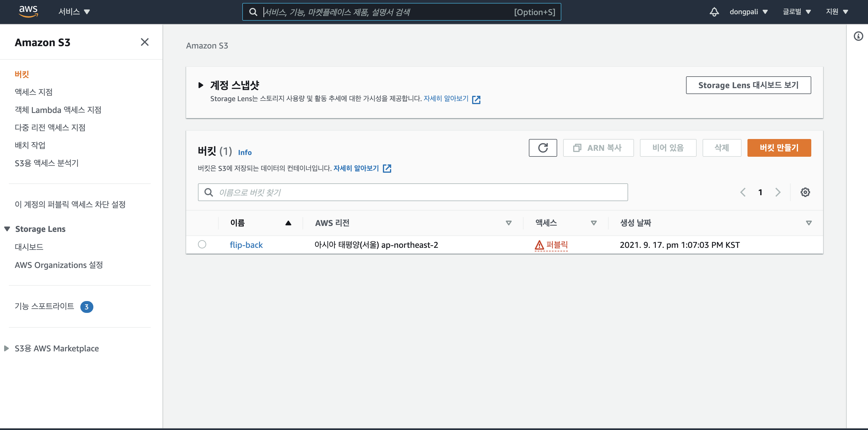Open 배치 작업 in sidebar
This screenshot has height=430, width=868.
coord(30,146)
